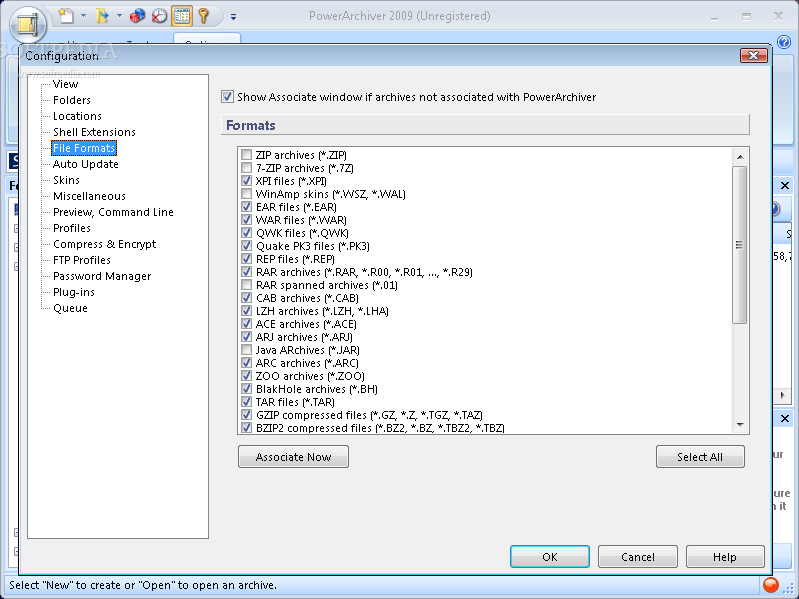Click the Select All button
Screen dimensions: 799x599
click(700, 456)
